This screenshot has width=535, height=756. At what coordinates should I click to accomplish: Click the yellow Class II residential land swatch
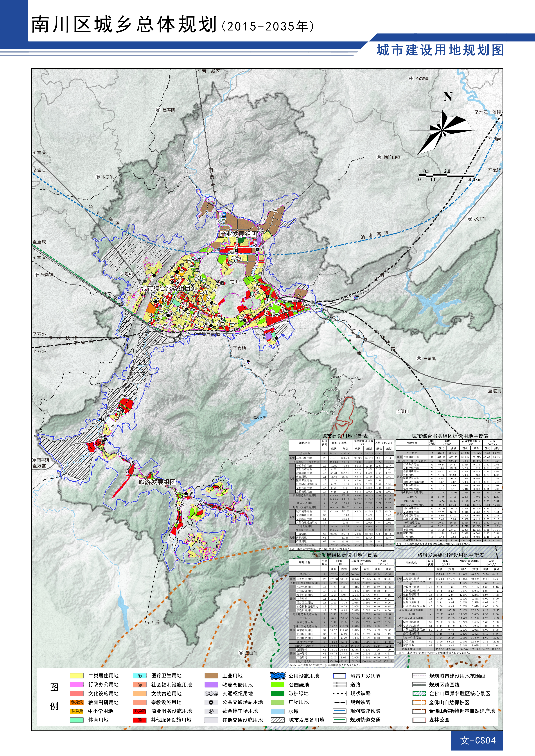(x=76, y=676)
